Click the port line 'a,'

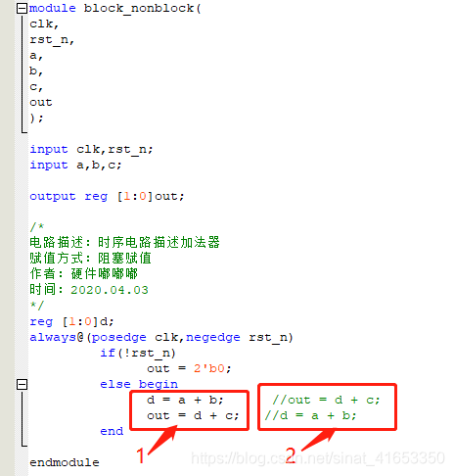pos(36,56)
